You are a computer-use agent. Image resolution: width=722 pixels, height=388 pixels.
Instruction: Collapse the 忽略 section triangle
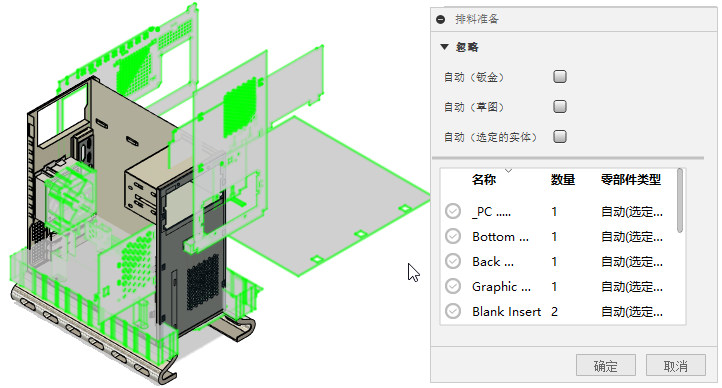point(444,47)
